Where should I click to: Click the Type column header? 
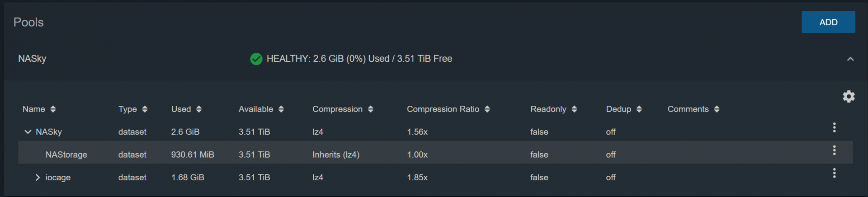[x=127, y=109]
